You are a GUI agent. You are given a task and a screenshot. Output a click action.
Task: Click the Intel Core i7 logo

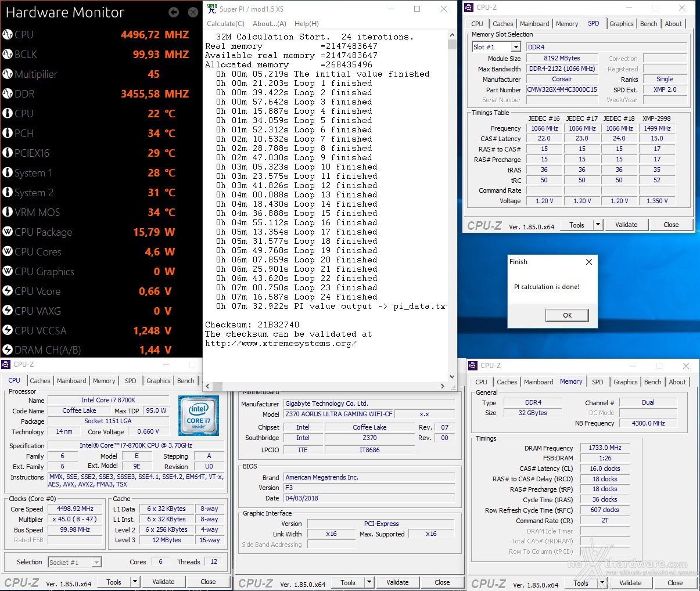pos(198,416)
